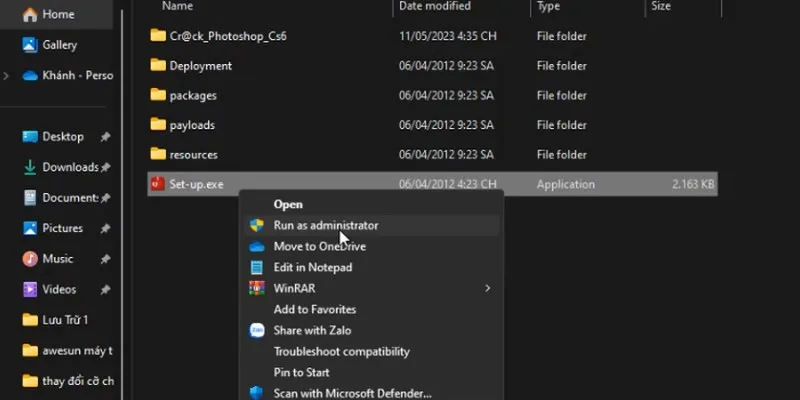
Task: Expand the WinRAR submenu arrow
Action: coord(488,289)
